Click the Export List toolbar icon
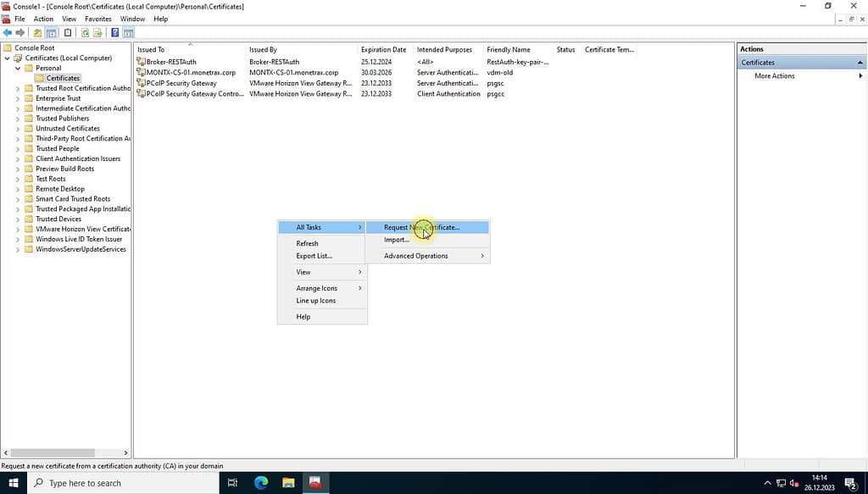 (98, 33)
